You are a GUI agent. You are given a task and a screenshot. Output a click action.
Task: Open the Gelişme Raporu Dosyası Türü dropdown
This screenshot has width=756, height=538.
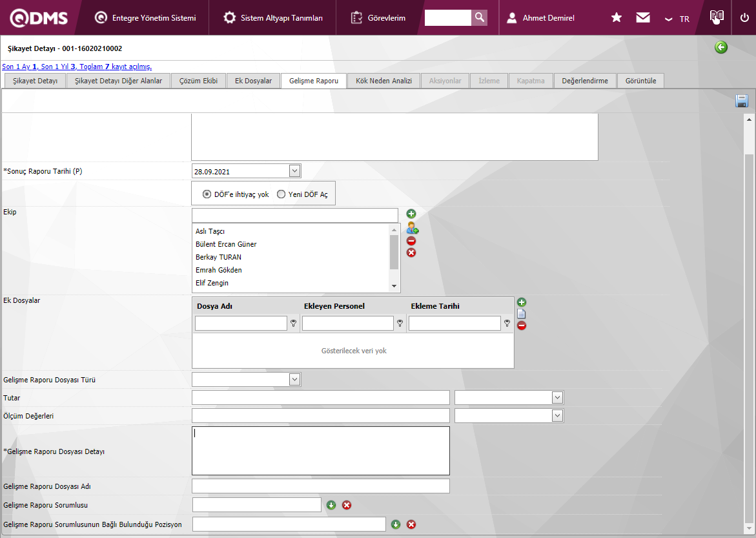click(294, 380)
